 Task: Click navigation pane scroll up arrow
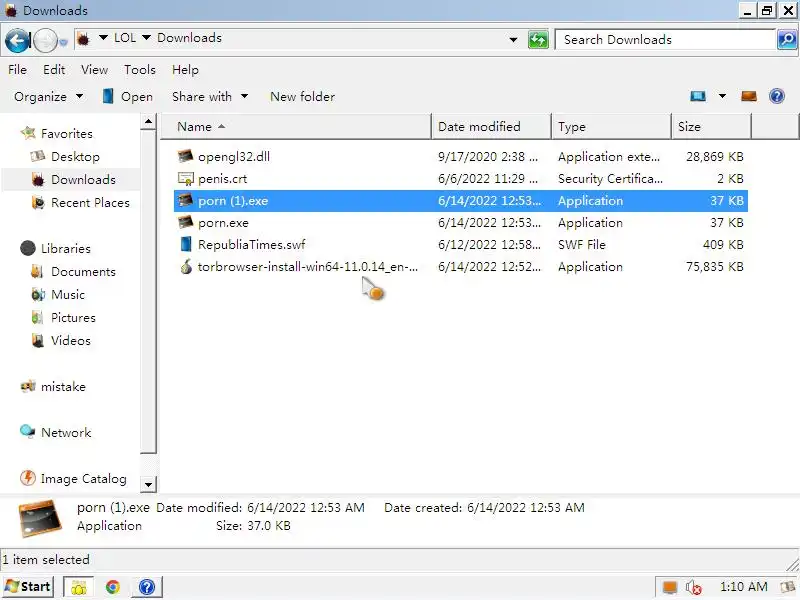[x=148, y=121]
